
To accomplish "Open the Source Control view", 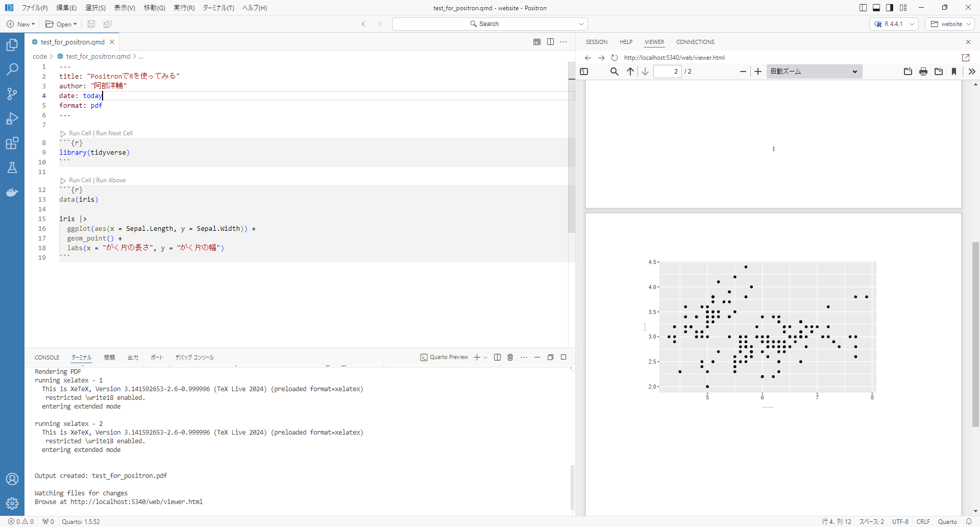I will pos(12,94).
